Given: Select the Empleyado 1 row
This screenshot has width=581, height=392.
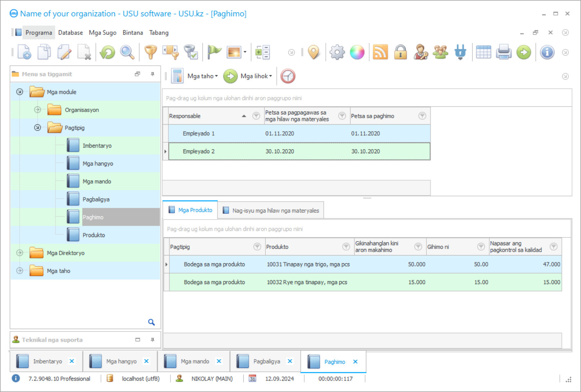Looking at the screenshot, I should tap(299, 133).
